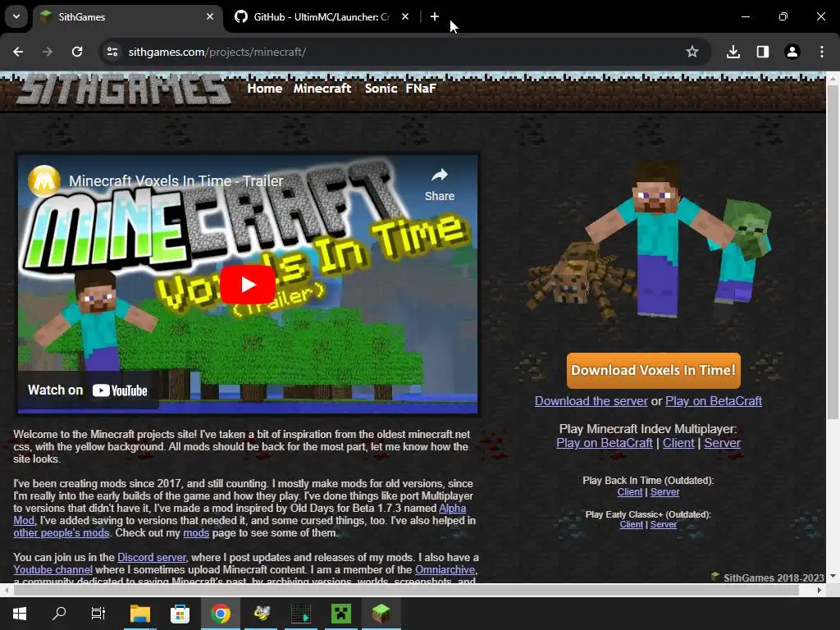Play the Voxels In Time trailer video

click(248, 284)
